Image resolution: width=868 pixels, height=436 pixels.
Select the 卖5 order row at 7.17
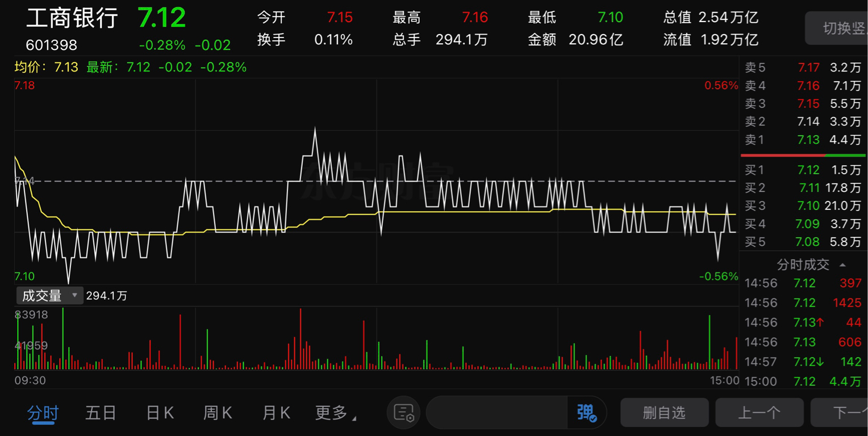point(803,68)
